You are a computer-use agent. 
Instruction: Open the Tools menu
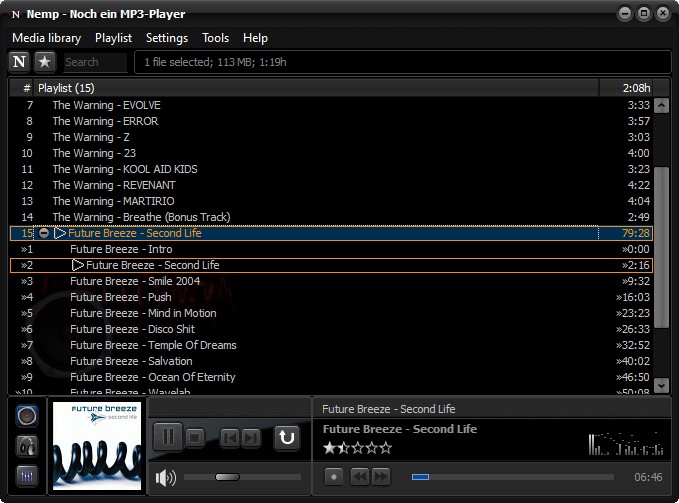215,38
